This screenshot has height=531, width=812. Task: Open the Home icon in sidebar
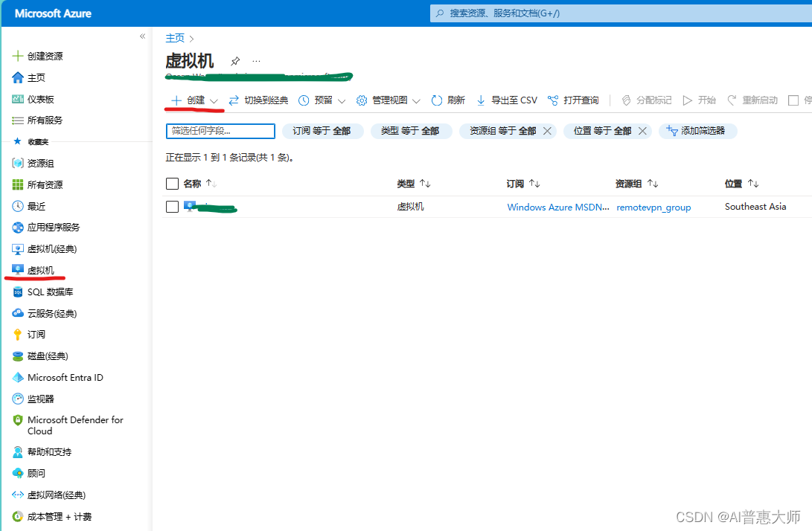18,77
